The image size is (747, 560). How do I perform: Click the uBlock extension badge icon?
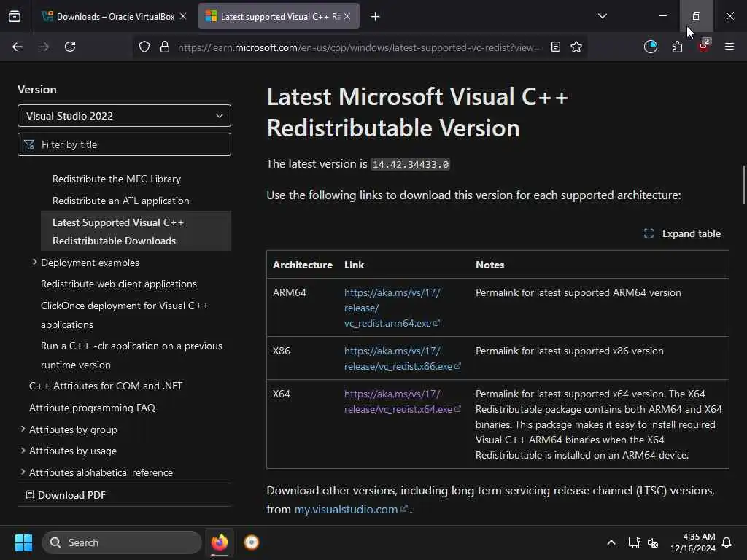tap(704, 46)
